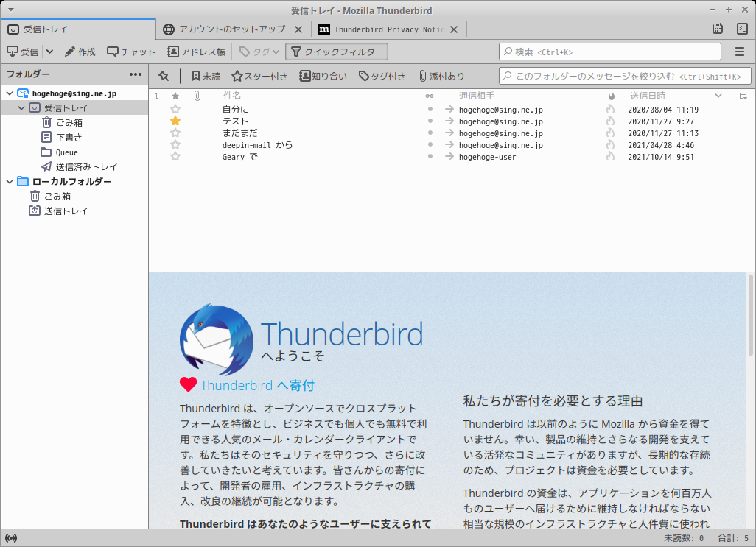Click the global 検索 search field

coord(610,52)
